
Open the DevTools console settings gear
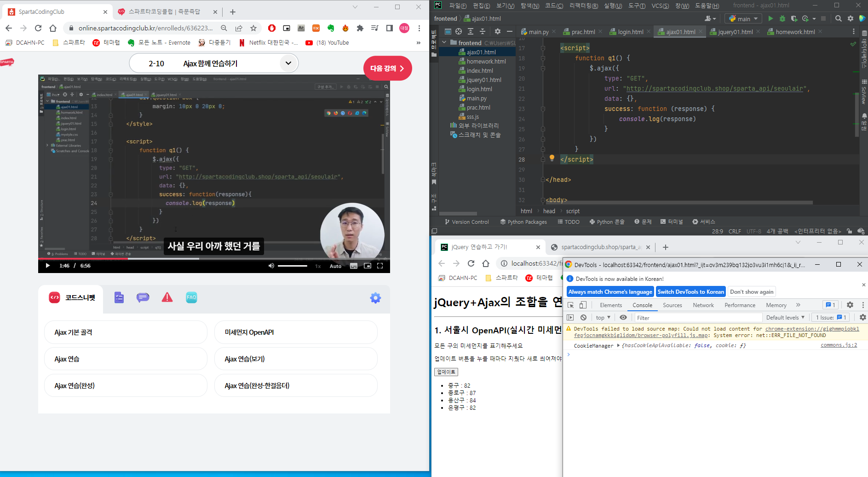[x=863, y=317]
